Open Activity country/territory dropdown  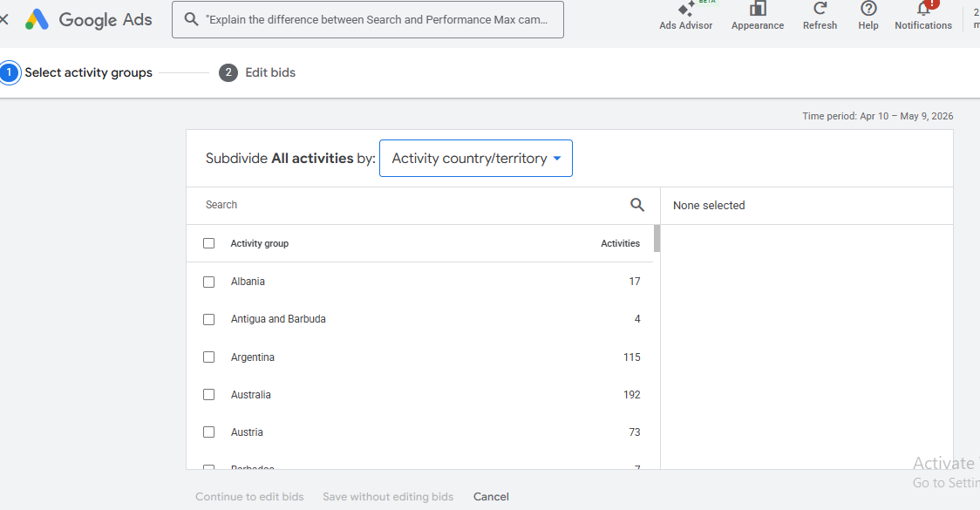[x=476, y=158]
